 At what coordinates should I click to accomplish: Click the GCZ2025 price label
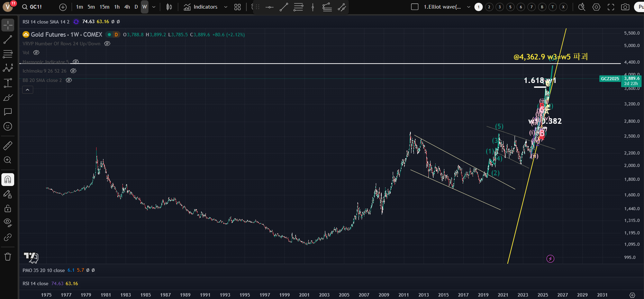tap(610, 79)
